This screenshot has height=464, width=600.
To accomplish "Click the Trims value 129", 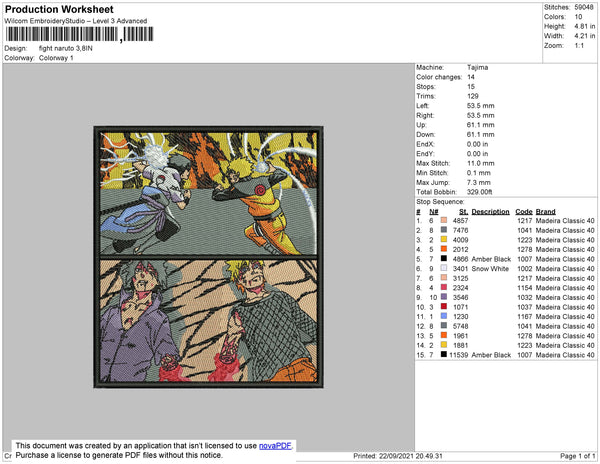I will [x=473, y=96].
